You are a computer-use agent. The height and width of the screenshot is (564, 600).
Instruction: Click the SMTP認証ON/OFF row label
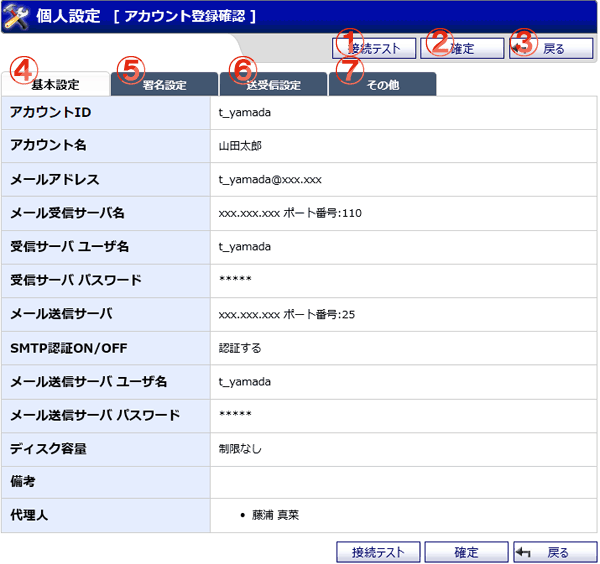68,348
